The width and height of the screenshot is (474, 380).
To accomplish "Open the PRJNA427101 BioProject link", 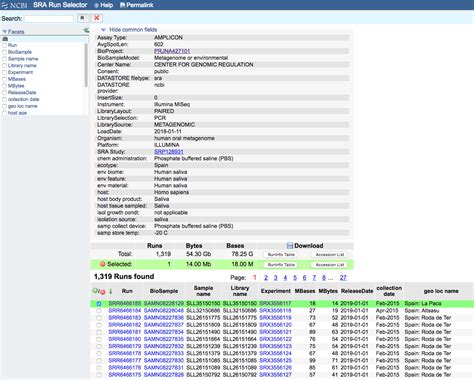I will coord(172,51).
